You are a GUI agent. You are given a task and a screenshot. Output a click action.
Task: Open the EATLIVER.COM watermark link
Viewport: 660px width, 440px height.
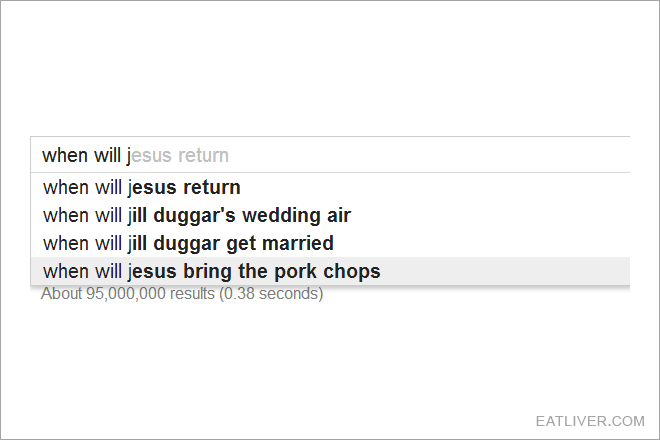coord(590,421)
